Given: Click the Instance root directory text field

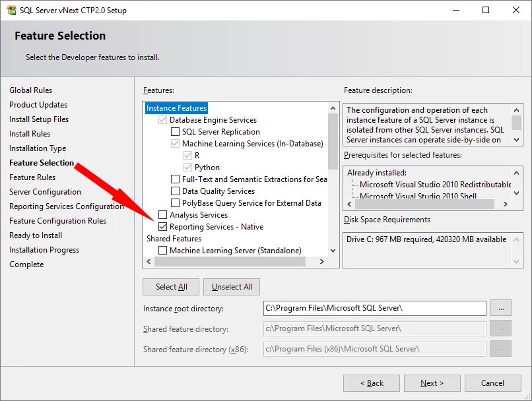Looking at the screenshot, I should 374,308.
